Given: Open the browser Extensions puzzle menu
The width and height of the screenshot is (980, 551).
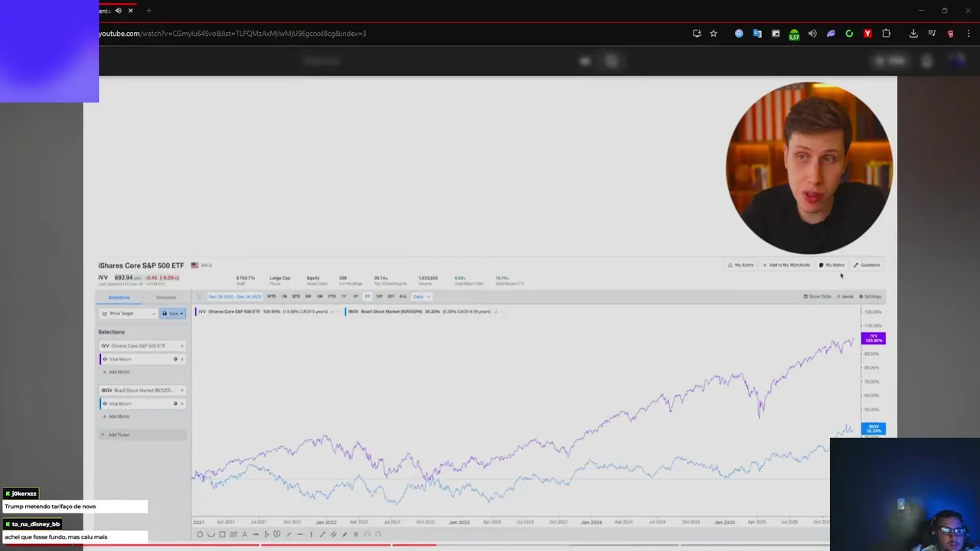Looking at the screenshot, I should (887, 34).
